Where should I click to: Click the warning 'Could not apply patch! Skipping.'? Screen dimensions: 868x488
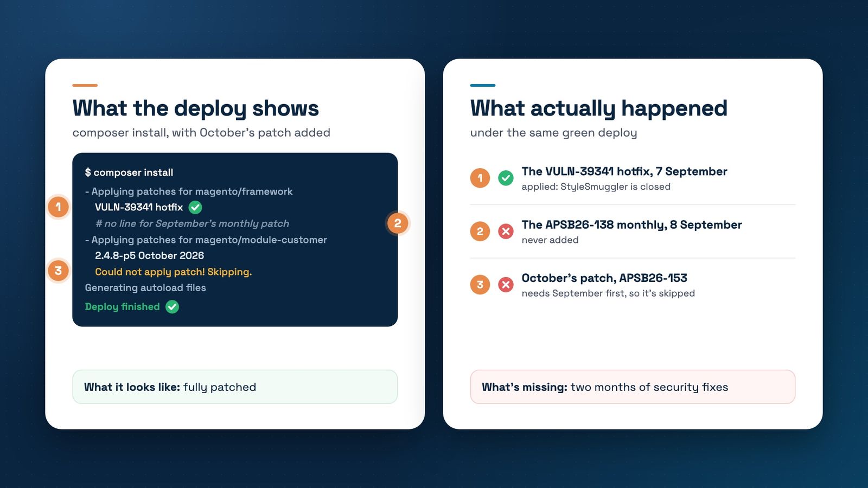174,272
